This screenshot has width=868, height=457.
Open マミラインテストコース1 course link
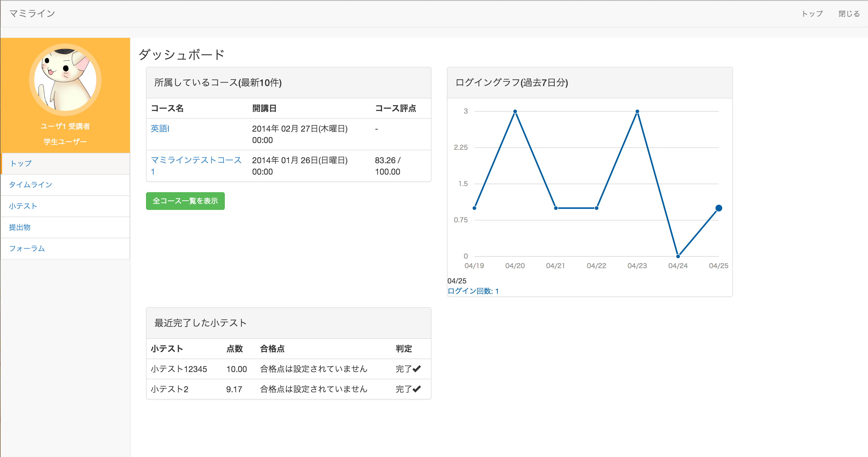(x=196, y=160)
